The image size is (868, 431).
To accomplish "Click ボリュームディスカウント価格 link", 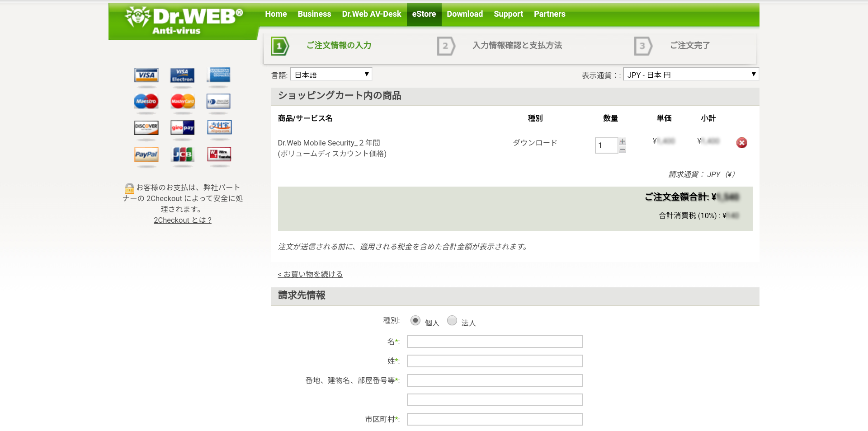I will pos(332,154).
